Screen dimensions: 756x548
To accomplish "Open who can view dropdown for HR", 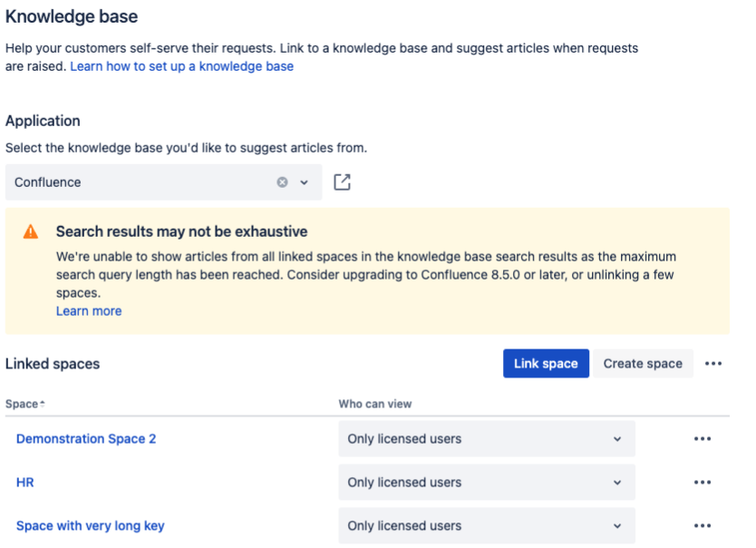I will pos(487,482).
